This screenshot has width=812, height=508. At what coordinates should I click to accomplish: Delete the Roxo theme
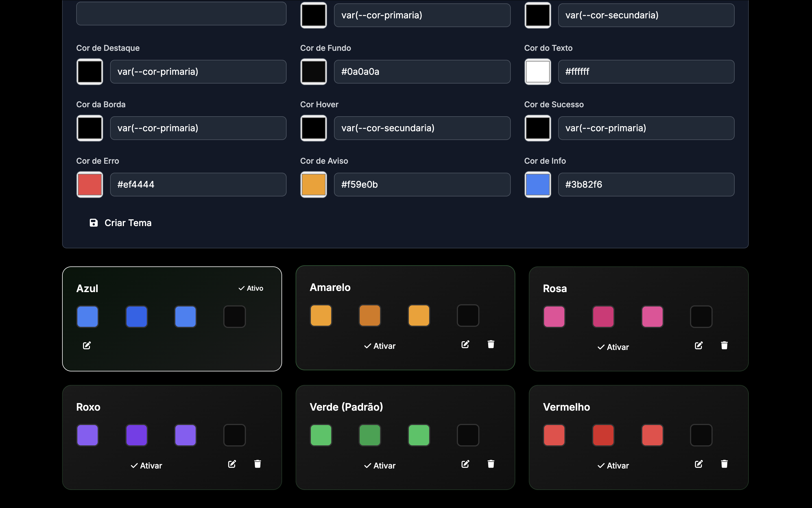(257, 464)
